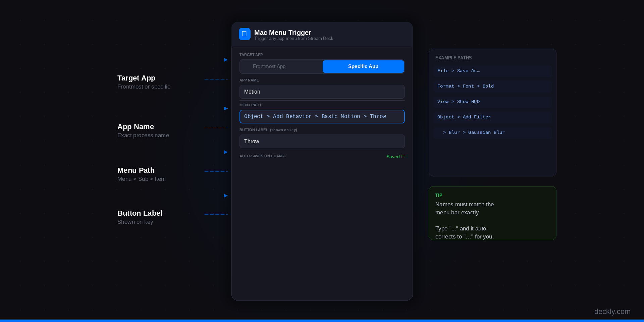Click the Menu Path input field
The height and width of the screenshot is (322, 644).
pos(322,116)
